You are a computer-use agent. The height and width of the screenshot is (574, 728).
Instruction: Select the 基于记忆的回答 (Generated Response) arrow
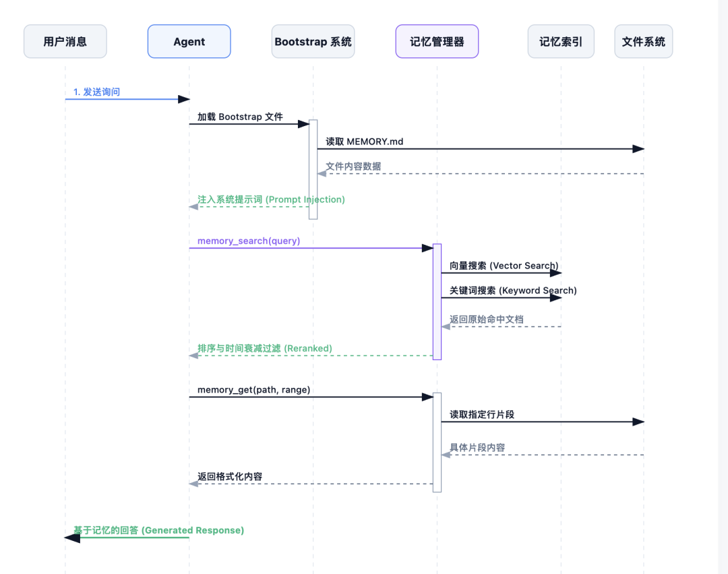click(x=158, y=530)
